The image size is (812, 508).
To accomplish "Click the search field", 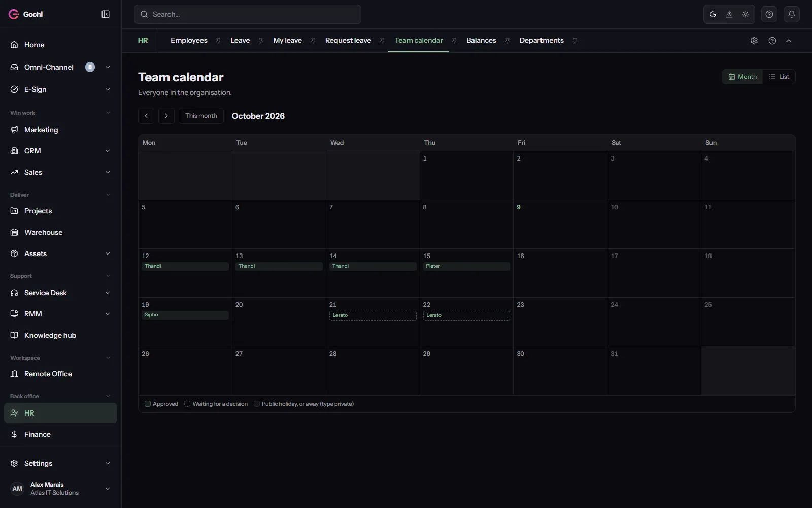I will pyautogui.click(x=248, y=14).
